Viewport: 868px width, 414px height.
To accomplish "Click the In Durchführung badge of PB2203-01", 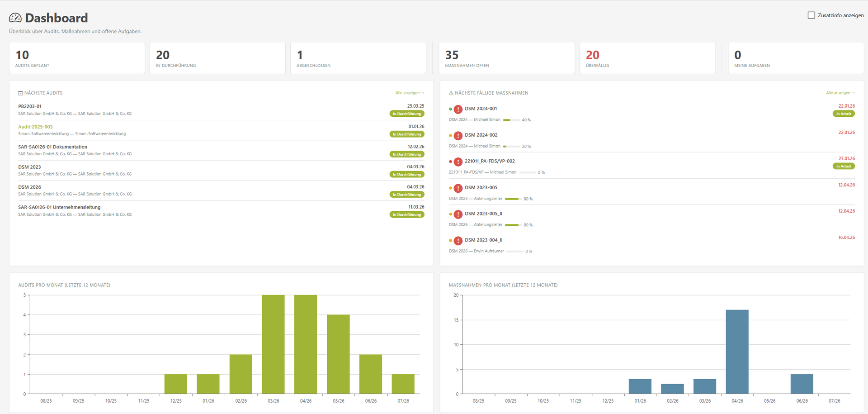I will click(x=407, y=114).
